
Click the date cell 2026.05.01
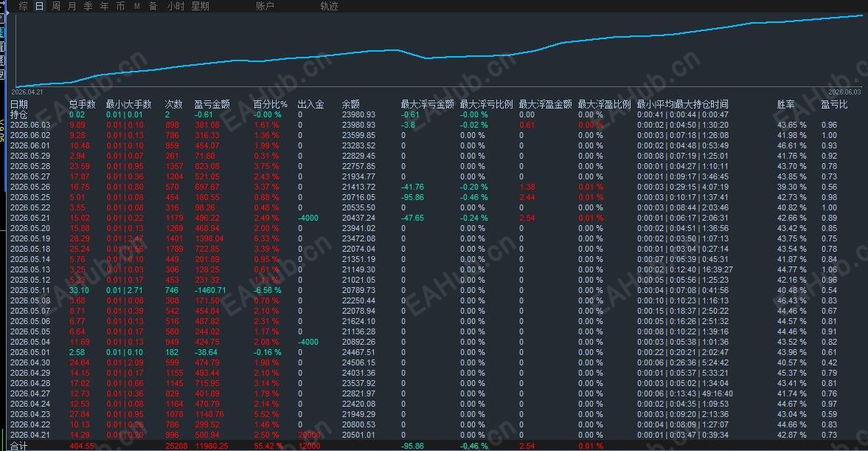click(30, 352)
